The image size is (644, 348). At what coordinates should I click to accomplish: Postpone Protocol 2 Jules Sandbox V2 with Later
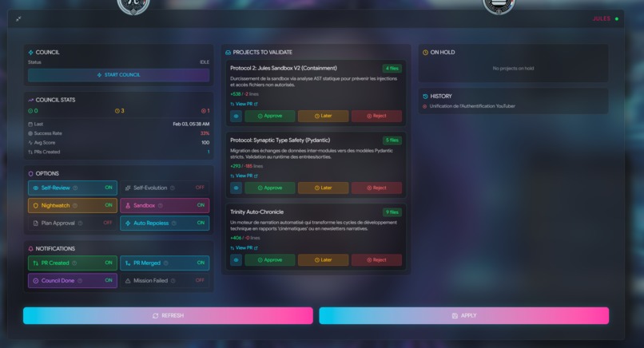[x=324, y=117]
